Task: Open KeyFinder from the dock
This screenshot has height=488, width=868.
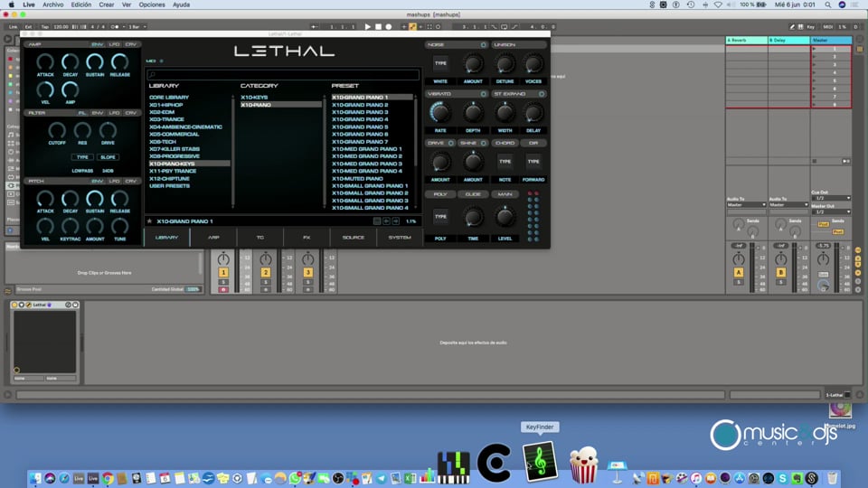Action: (540, 461)
